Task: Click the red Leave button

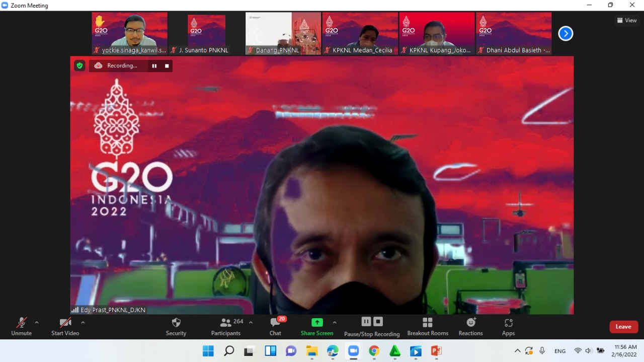Action: click(623, 327)
